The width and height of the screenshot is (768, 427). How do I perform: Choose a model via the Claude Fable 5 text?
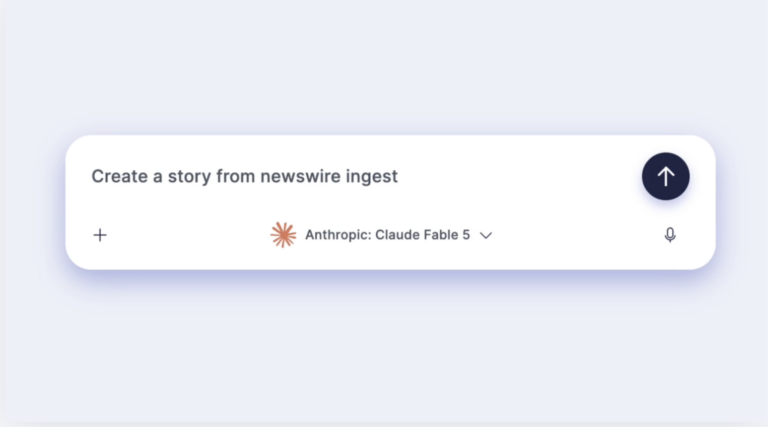422,235
